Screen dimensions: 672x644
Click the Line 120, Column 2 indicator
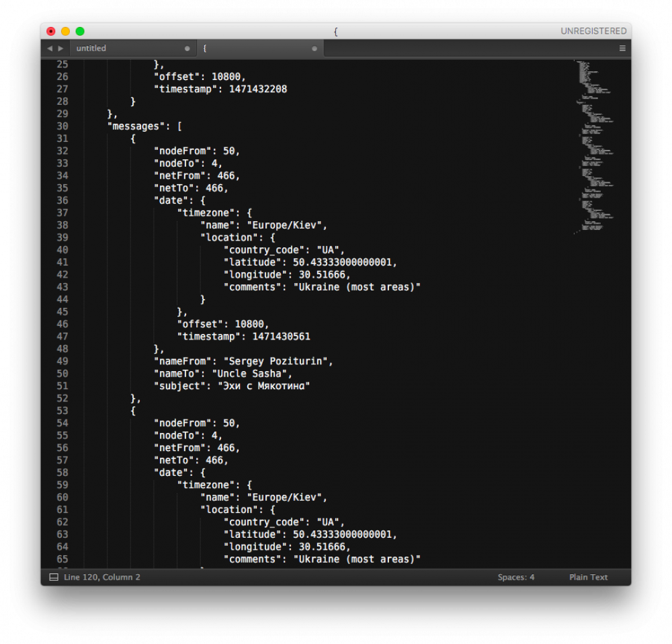pyautogui.click(x=102, y=577)
